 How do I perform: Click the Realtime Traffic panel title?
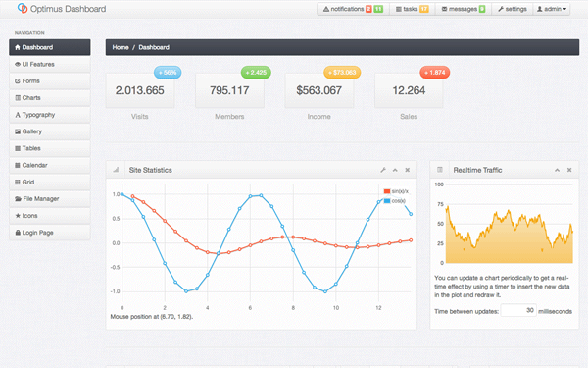(x=477, y=170)
